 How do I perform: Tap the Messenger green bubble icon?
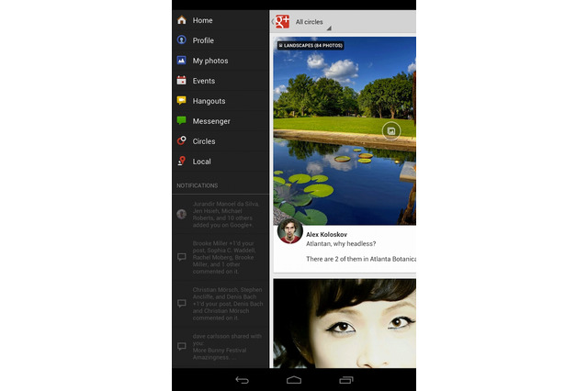click(182, 120)
